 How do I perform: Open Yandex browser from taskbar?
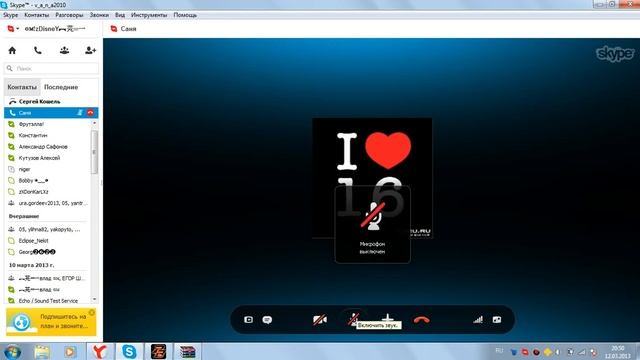(x=99, y=351)
